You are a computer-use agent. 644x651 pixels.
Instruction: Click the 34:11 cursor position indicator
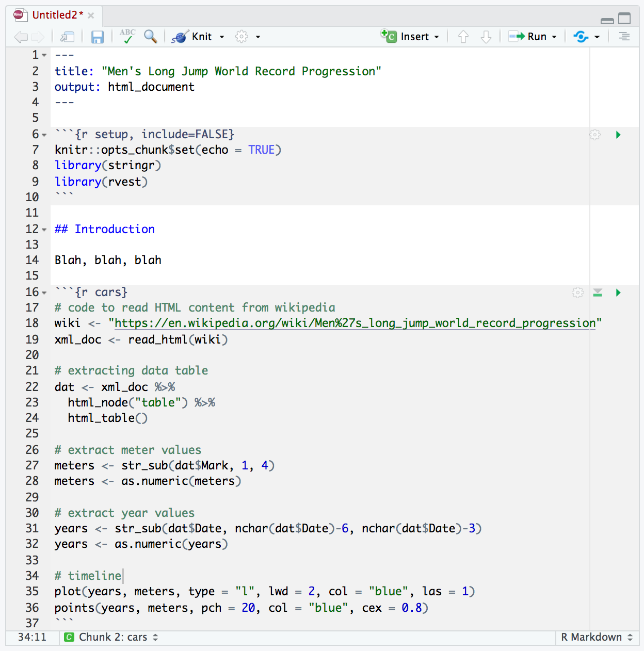coord(32,637)
